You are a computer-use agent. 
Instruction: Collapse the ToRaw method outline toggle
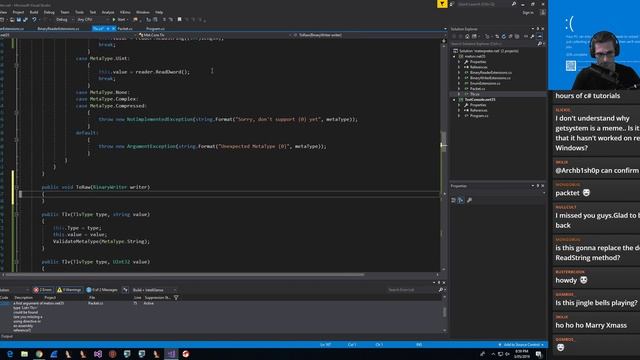(16, 187)
